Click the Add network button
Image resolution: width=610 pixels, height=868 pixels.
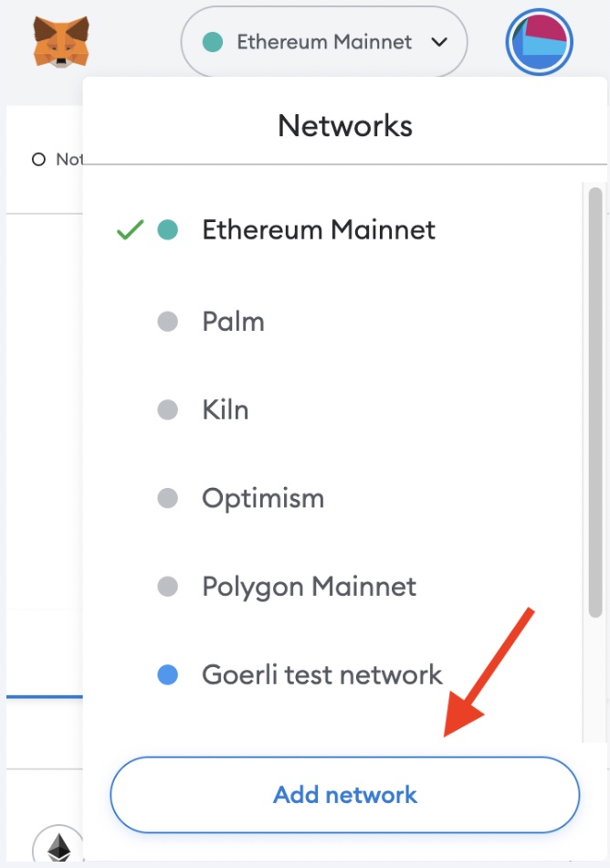pyautogui.click(x=344, y=795)
